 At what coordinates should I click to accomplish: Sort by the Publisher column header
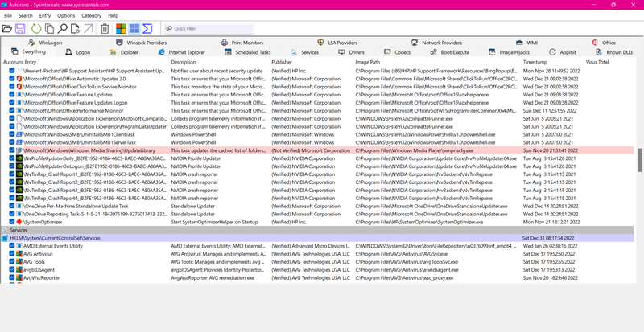click(x=282, y=62)
